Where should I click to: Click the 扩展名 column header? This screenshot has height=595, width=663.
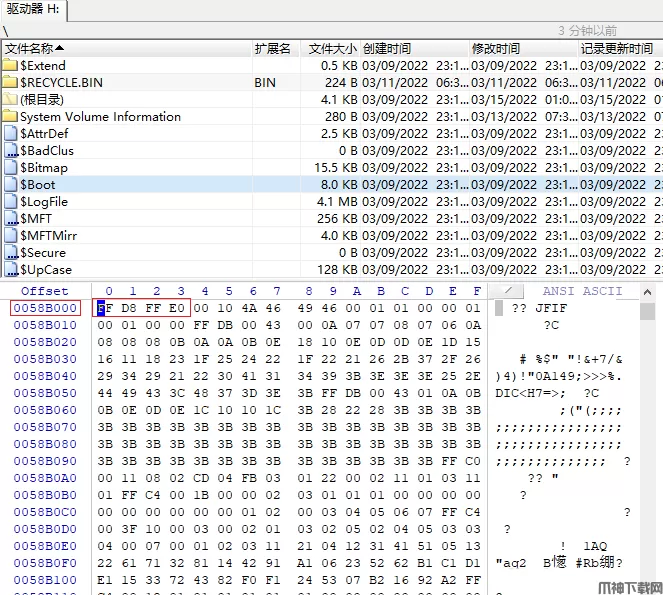(x=273, y=48)
